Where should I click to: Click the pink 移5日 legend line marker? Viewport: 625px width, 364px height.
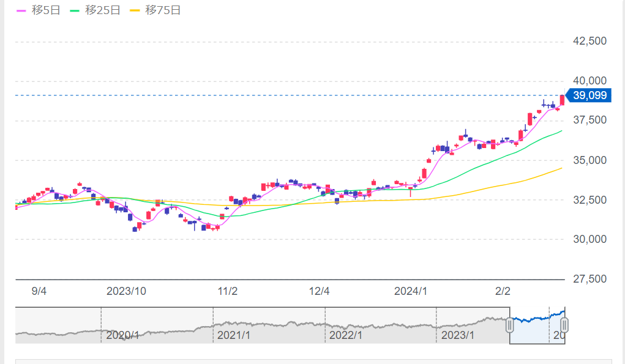click(x=20, y=10)
